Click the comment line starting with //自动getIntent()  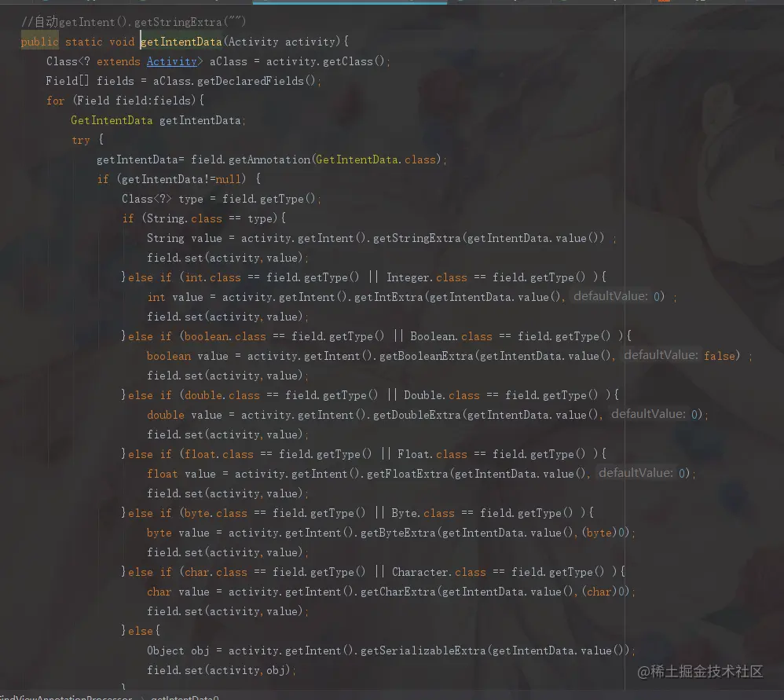click(x=134, y=22)
